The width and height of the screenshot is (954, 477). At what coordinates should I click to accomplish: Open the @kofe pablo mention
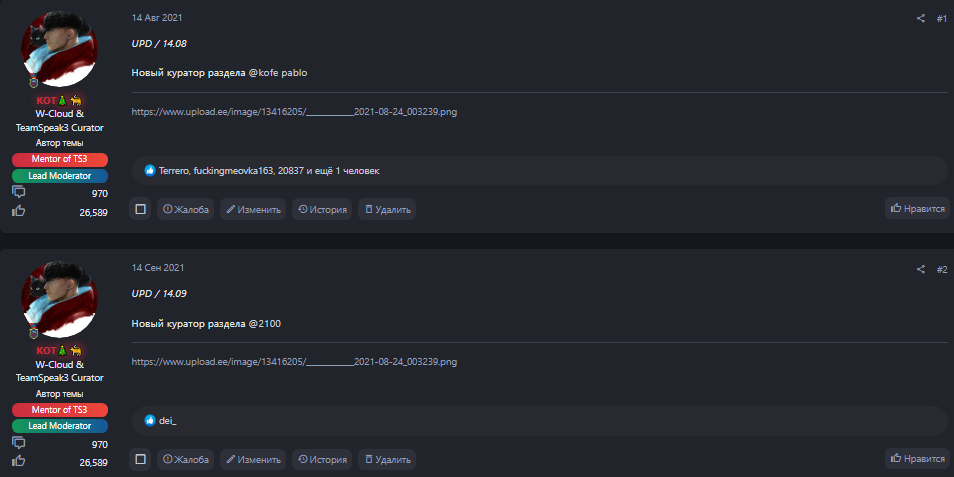(x=278, y=73)
